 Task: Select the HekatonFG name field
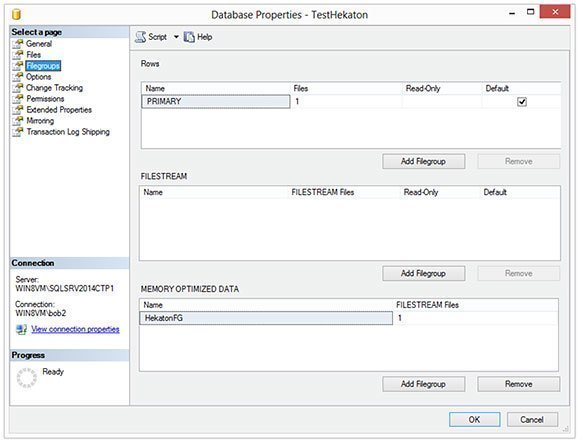pyautogui.click(x=266, y=318)
